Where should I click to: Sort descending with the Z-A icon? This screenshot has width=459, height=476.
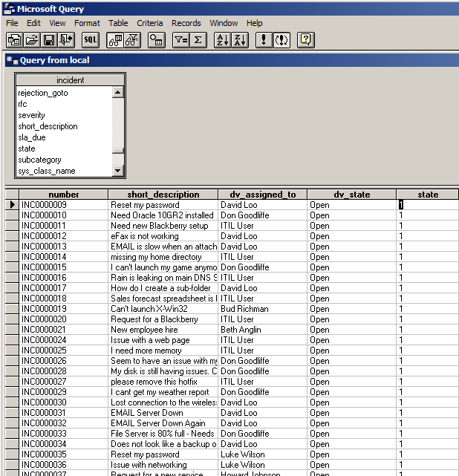point(240,40)
